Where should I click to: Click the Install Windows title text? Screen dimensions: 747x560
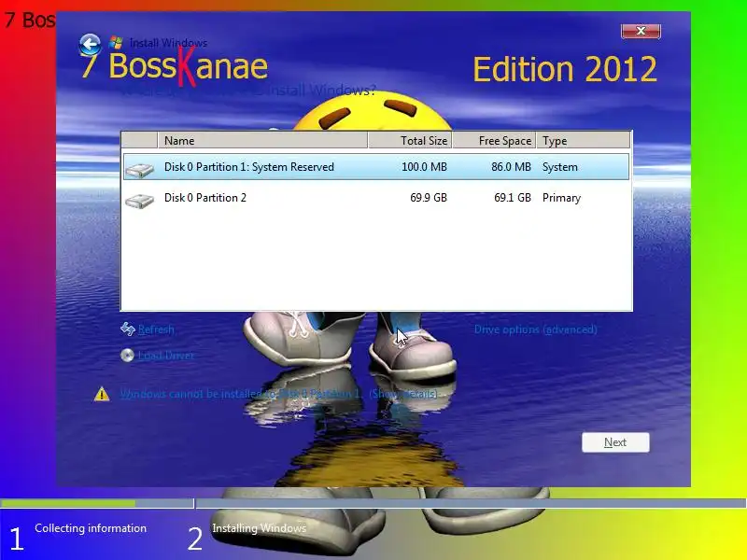coord(168,43)
